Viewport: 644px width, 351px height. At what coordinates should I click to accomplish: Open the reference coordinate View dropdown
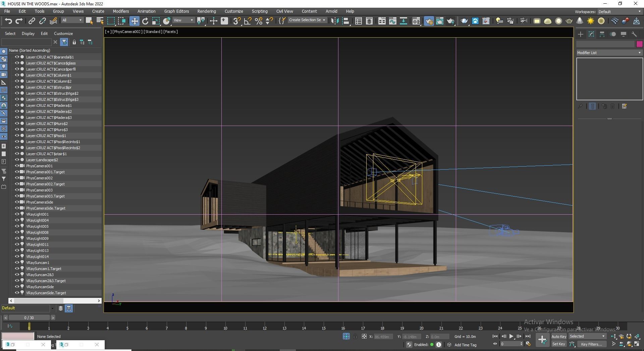click(183, 20)
